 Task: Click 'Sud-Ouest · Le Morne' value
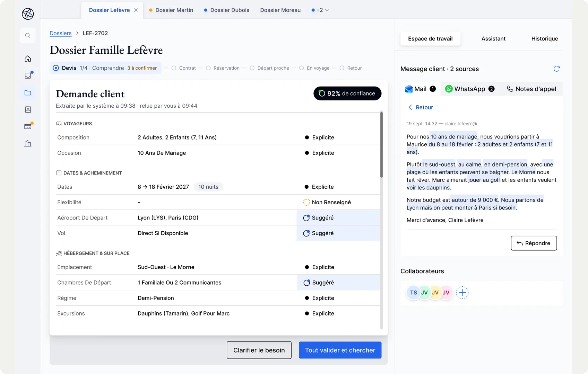pos(166,267)
